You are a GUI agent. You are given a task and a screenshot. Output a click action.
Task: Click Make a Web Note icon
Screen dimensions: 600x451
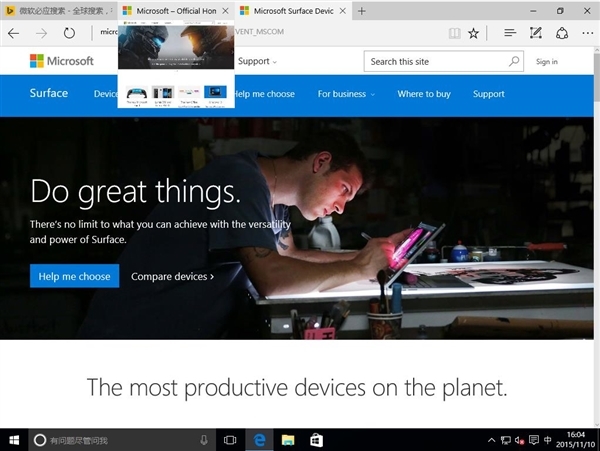[536, 33]
